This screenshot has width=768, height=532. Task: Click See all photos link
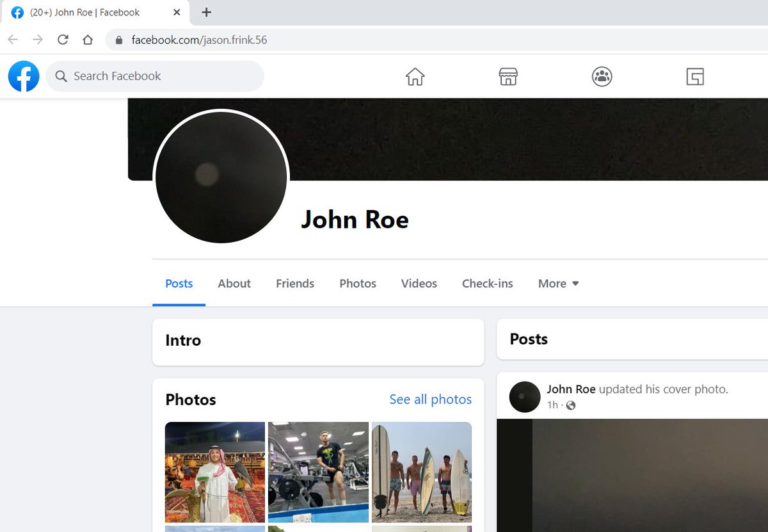431,399
